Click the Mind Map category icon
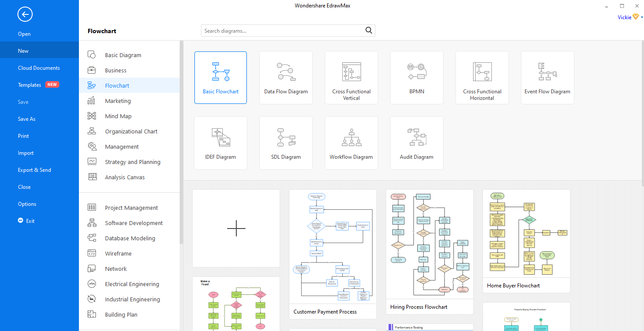The width and height of the screenshot is (644, 331). [x=92, y=116]
